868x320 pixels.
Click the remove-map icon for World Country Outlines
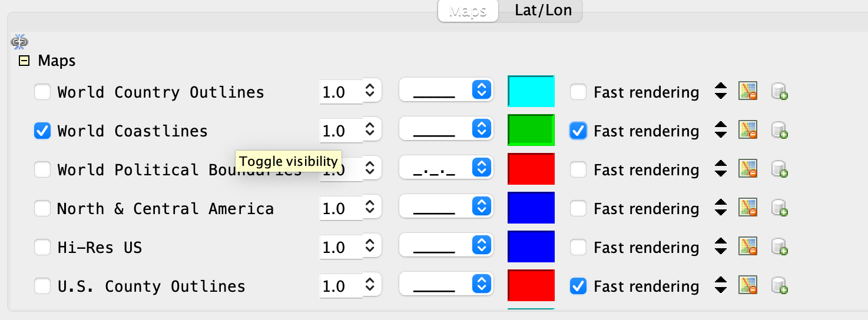[748, 92]
